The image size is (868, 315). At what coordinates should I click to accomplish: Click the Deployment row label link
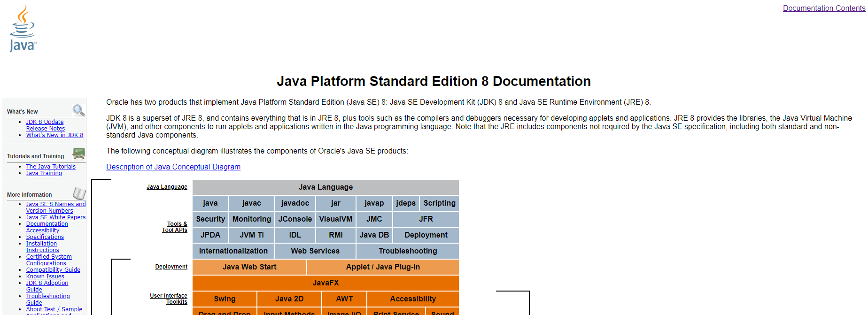[171, 267]
